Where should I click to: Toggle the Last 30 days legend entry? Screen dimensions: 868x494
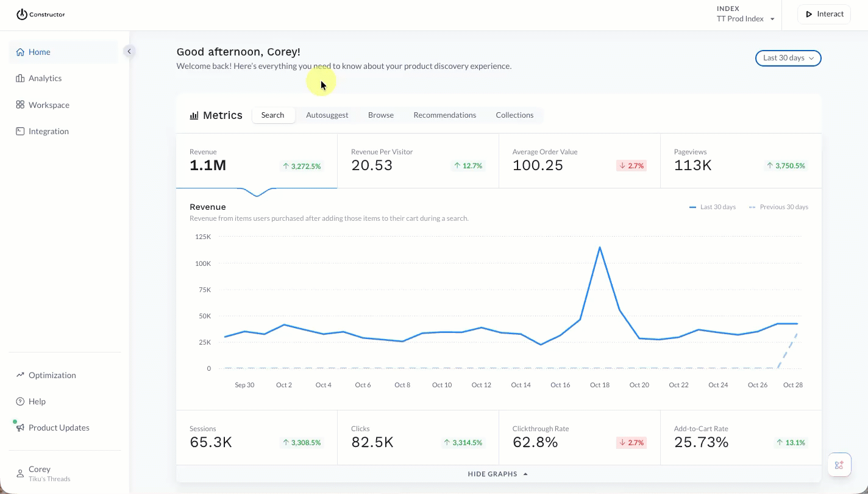pyautogui.click(x=713, y=207)
